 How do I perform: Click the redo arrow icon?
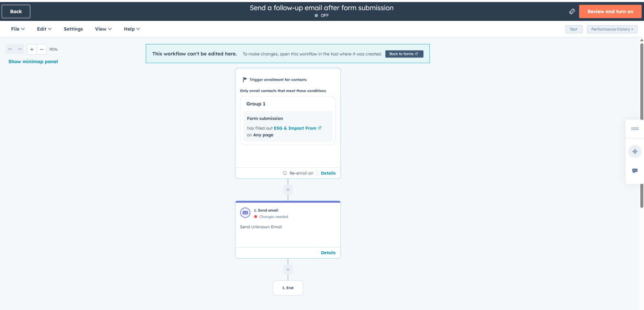point(19,49)
